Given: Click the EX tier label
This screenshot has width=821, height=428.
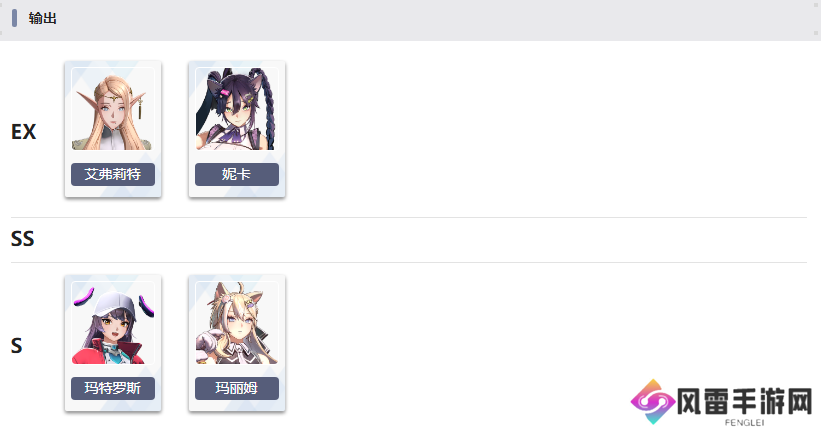Looking at the screenshot, I should 24,132.
